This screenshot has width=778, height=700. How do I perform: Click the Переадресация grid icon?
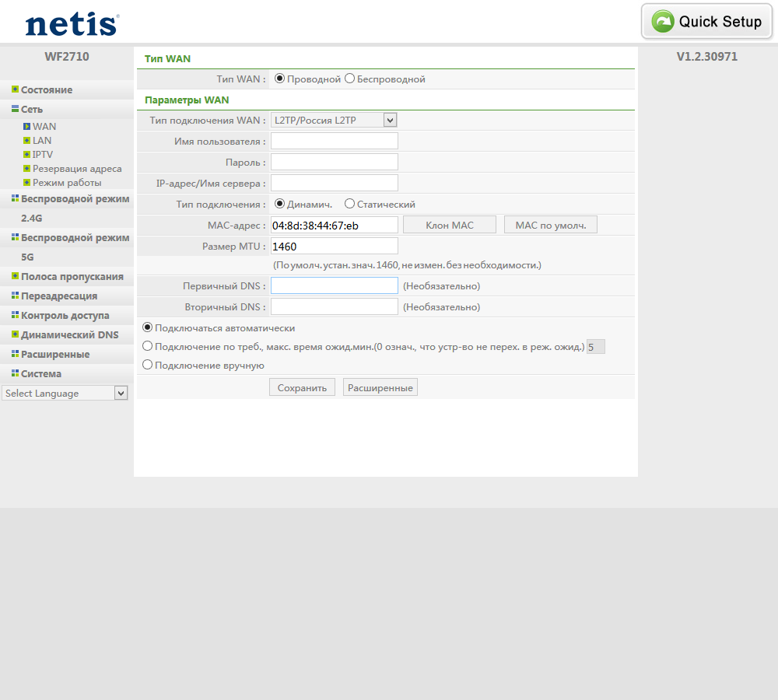pos(15,296)
